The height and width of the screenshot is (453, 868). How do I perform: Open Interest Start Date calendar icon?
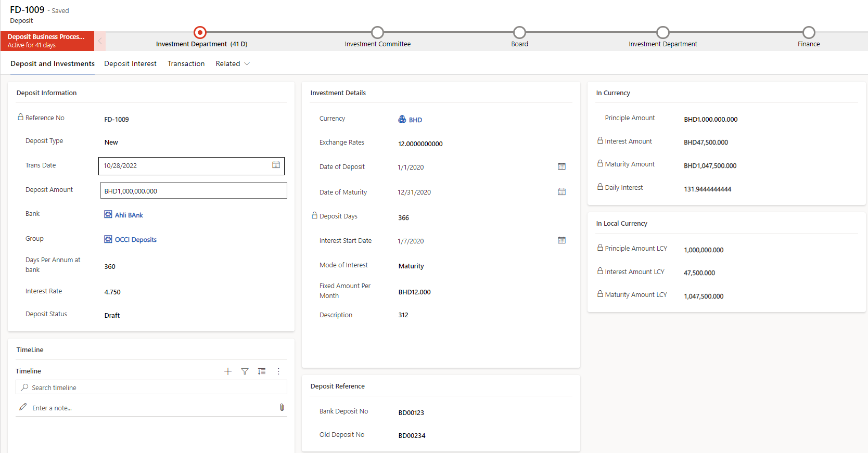pyautogui.click(x=561, y=240)
